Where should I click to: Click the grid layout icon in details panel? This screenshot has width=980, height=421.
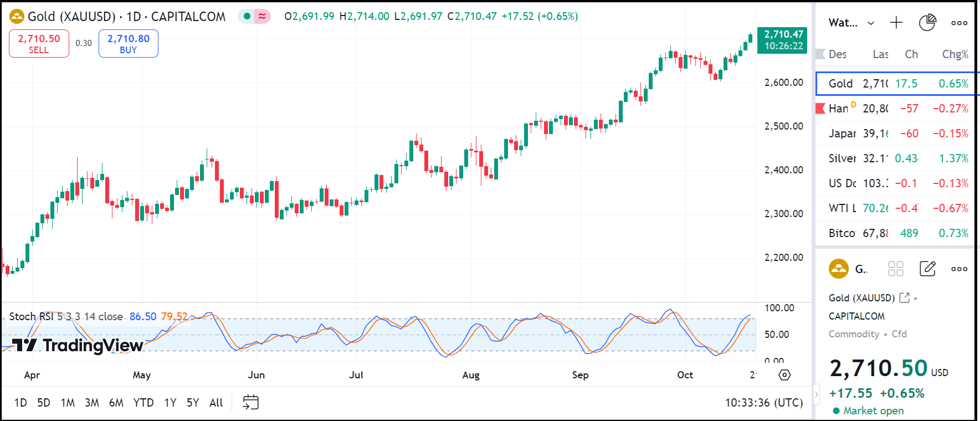tap(895, 269)
